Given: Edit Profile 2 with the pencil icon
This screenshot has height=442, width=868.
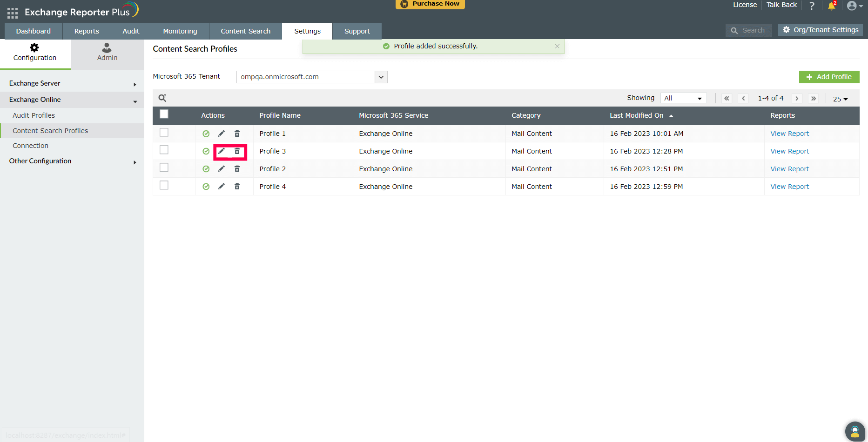Looking at the screenshot, I should [222, 169].
